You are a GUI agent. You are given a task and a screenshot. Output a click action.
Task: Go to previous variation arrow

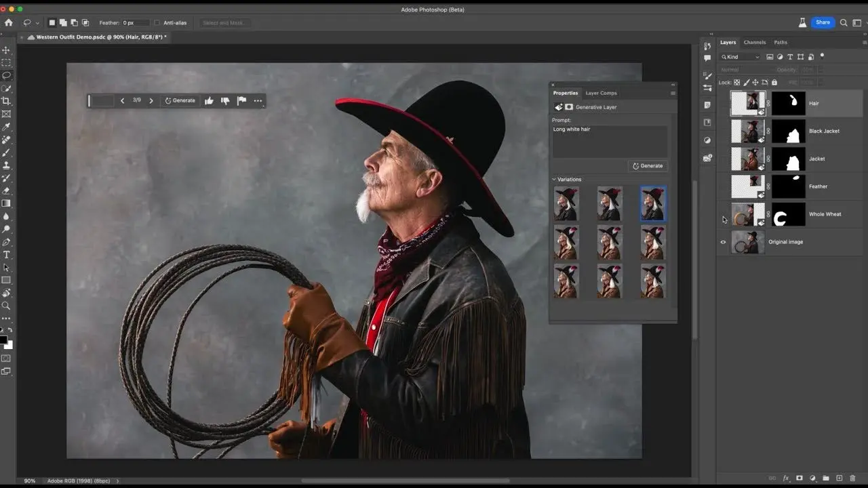(x=122, y=100)
